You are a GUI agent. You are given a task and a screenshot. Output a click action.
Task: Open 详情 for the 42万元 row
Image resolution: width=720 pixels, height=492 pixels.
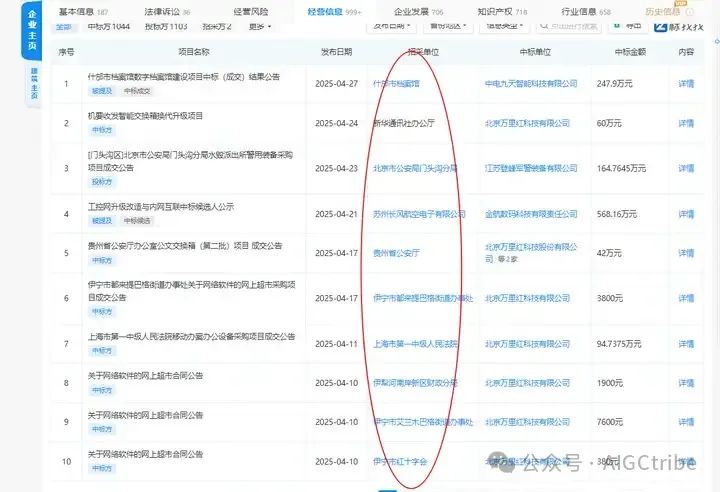coord(686,253)
